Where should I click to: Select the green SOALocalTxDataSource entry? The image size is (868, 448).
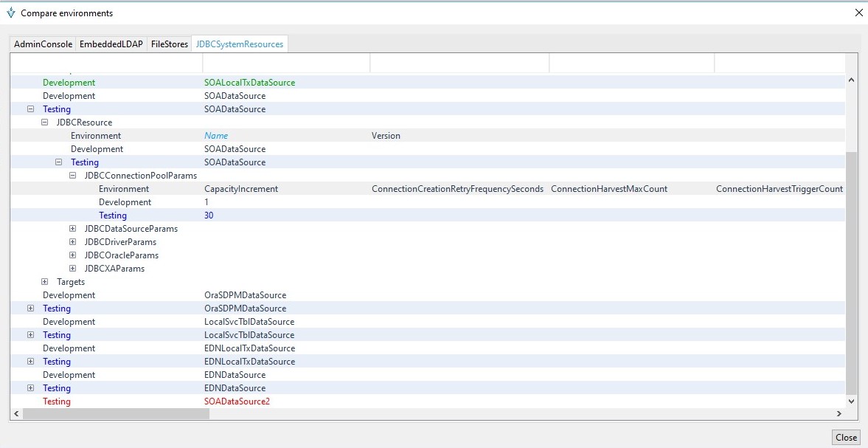[x=249, y=83]
